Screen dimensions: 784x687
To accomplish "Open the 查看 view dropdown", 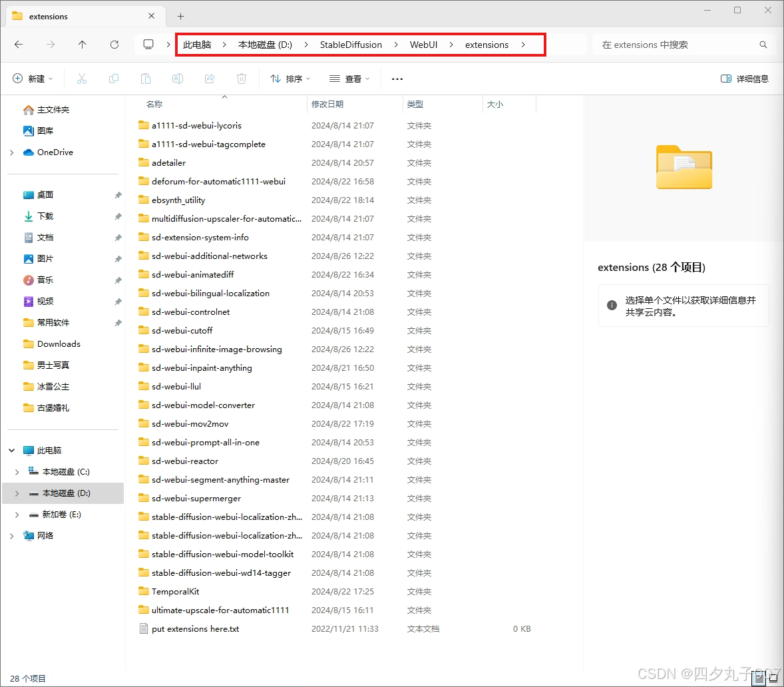I will tap(349, 79).
